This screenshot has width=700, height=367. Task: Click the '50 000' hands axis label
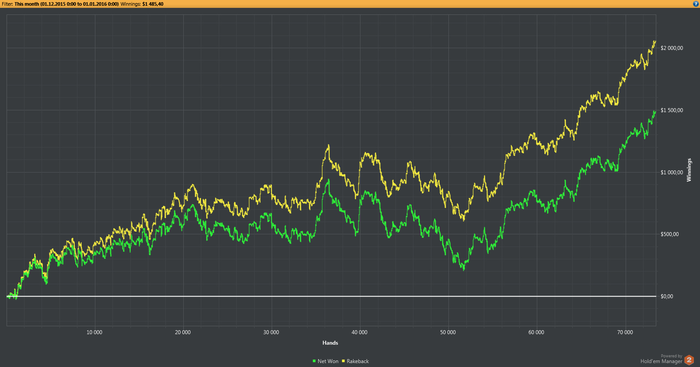448,332
